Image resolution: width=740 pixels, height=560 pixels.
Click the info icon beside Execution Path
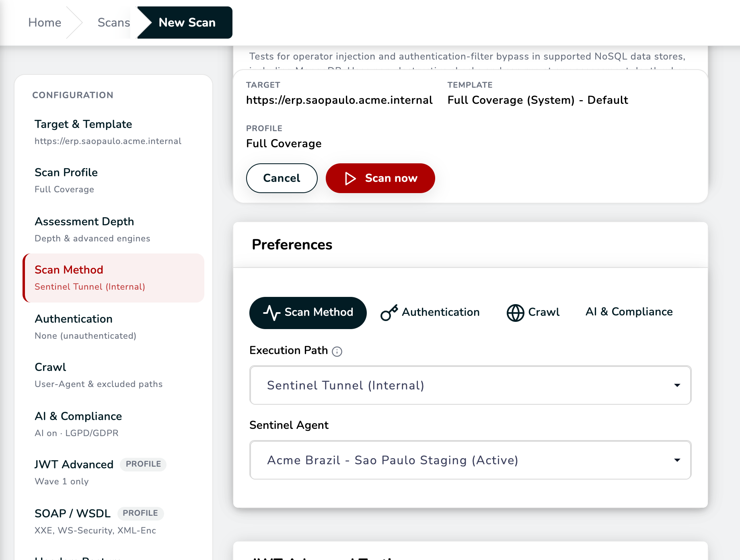(337, 352)
